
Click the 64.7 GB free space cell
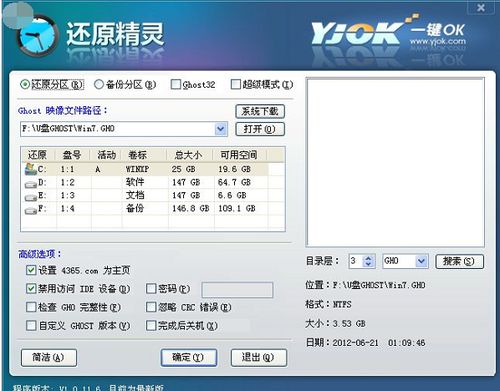pos(235,182)
